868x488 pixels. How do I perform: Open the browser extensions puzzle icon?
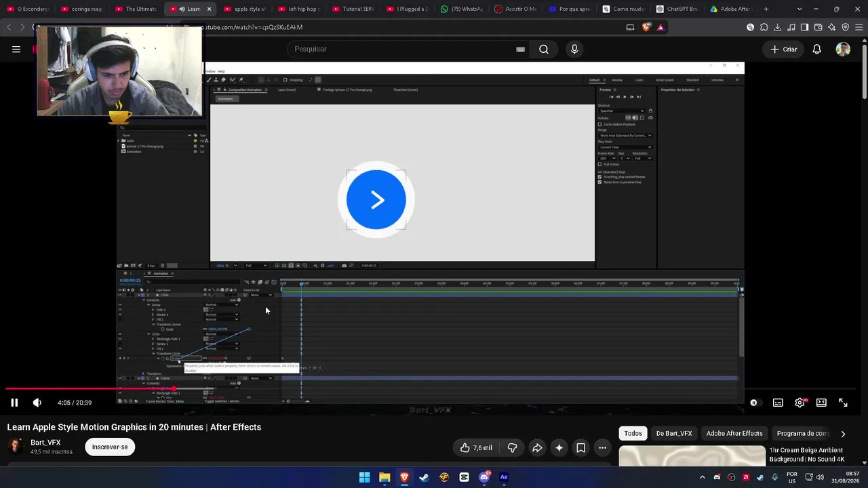[764, 27]
